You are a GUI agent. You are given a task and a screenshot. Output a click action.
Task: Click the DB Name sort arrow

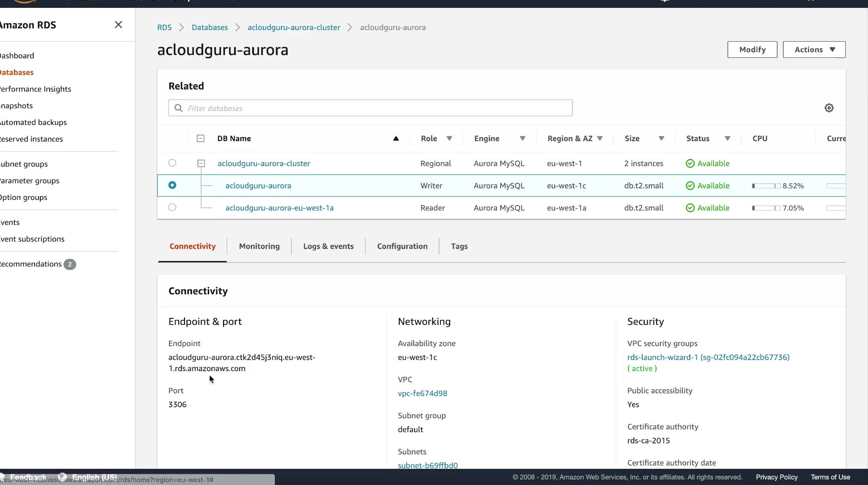pyautogui.click(x=396, y=138)
